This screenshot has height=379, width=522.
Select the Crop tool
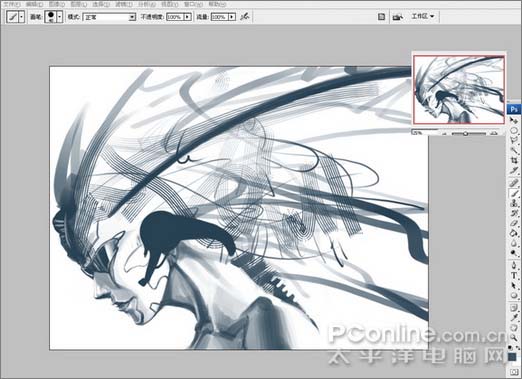coord(514,160)
